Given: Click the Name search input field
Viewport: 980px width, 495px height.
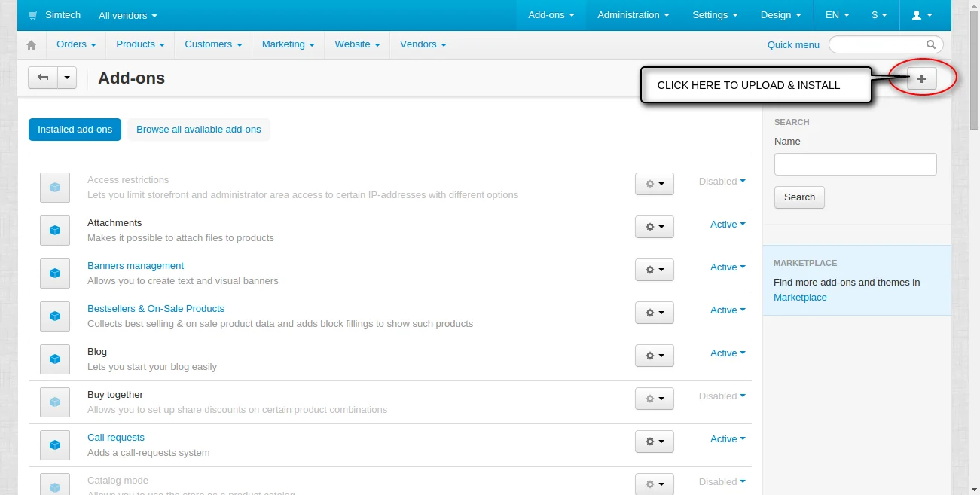Looking at the screenshot, I should click(855, 164).
